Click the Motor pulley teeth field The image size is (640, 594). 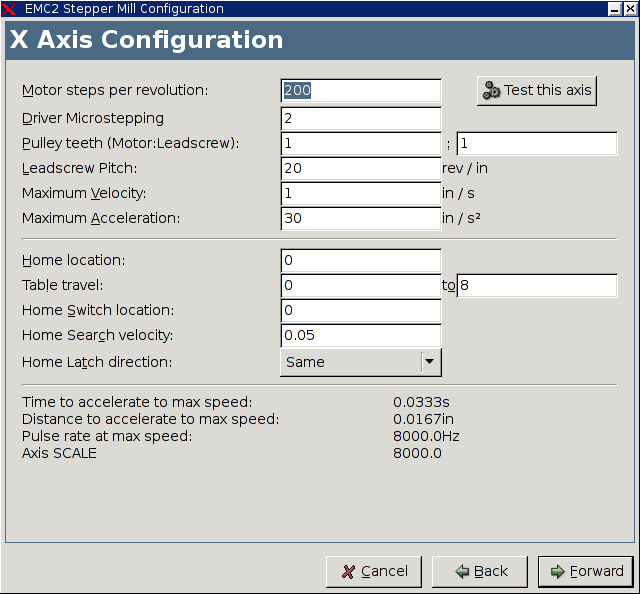[361, 143]
